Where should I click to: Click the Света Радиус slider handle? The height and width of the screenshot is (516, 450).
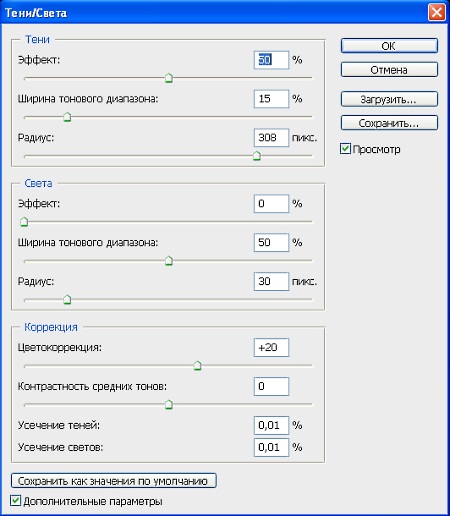[x=67, y=299]
